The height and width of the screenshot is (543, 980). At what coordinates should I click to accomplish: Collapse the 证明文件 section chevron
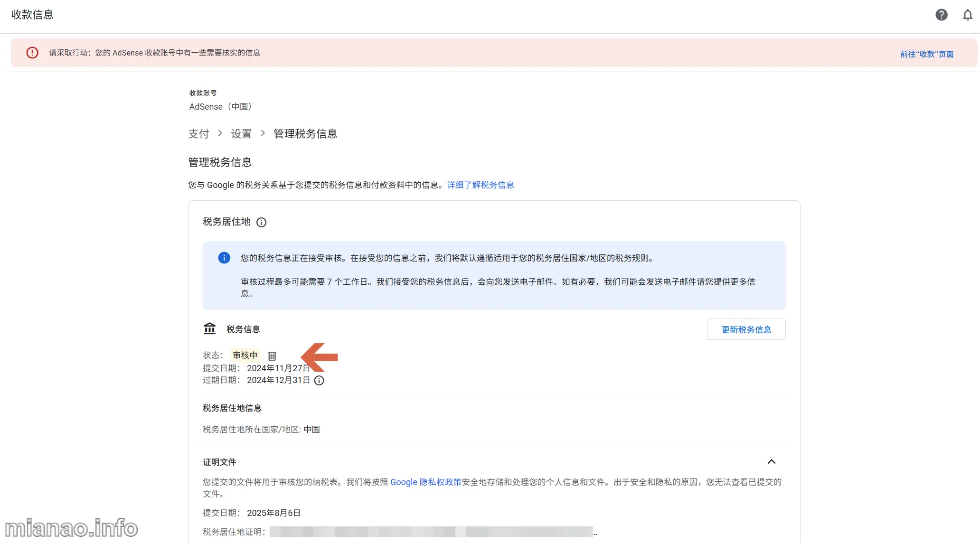(x=771, y=462)
